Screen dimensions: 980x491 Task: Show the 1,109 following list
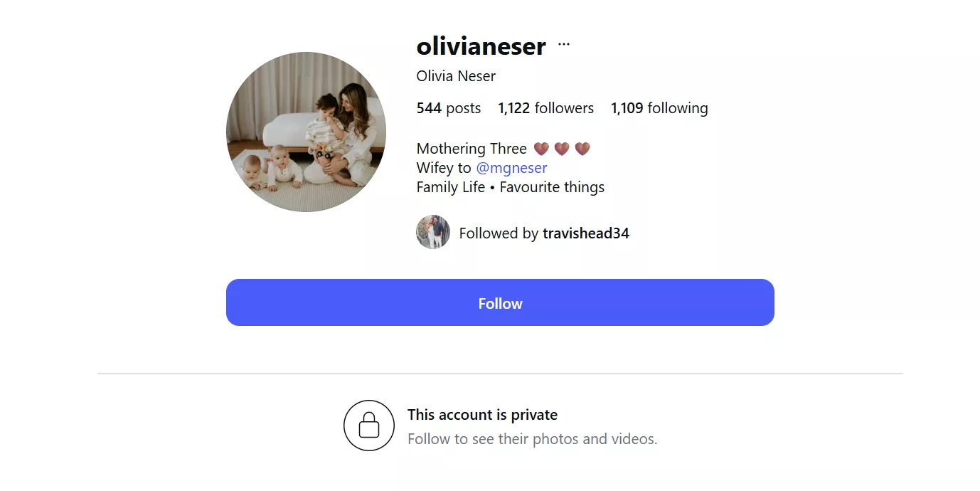pyautogui.click(x=659, y=108)
